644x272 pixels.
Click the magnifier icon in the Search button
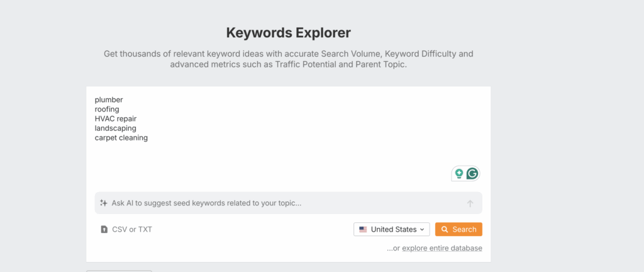444,229
